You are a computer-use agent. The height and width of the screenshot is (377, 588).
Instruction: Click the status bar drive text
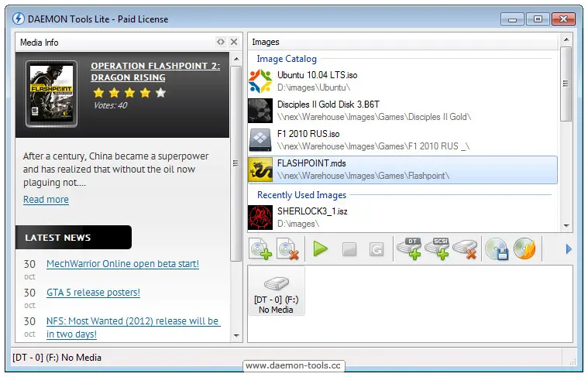pyautogui.click(x=57, y=358)
